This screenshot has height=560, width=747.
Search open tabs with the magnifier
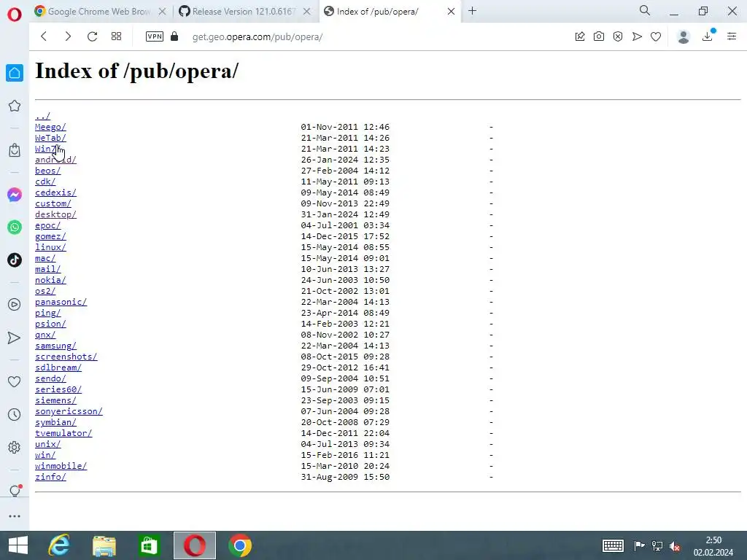(645, 10)
